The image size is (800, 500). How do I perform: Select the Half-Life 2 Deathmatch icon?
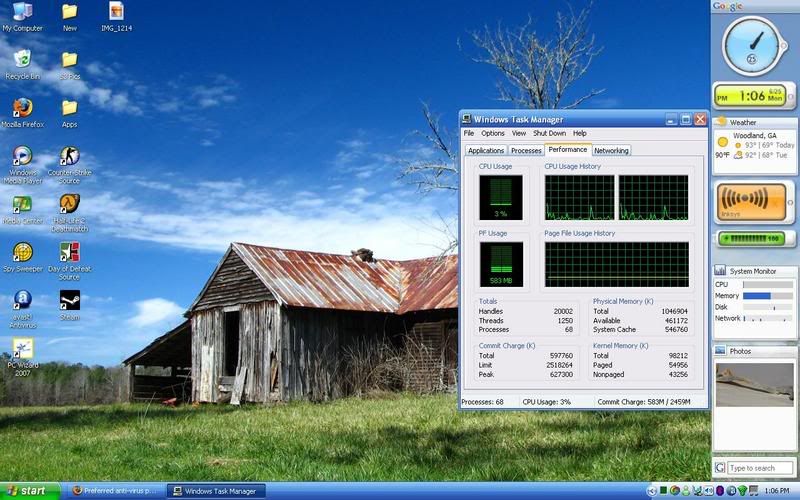pyautogui.click(x=69, y=205)
